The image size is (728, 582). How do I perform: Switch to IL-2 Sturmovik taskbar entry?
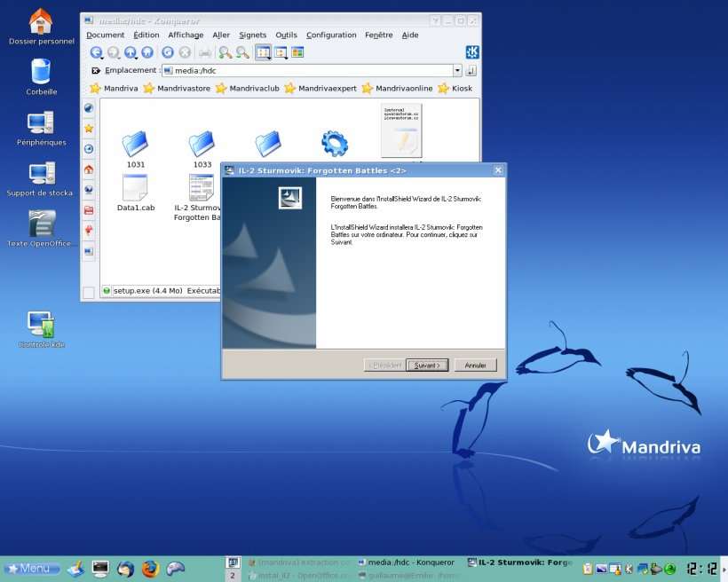point(519,562)
